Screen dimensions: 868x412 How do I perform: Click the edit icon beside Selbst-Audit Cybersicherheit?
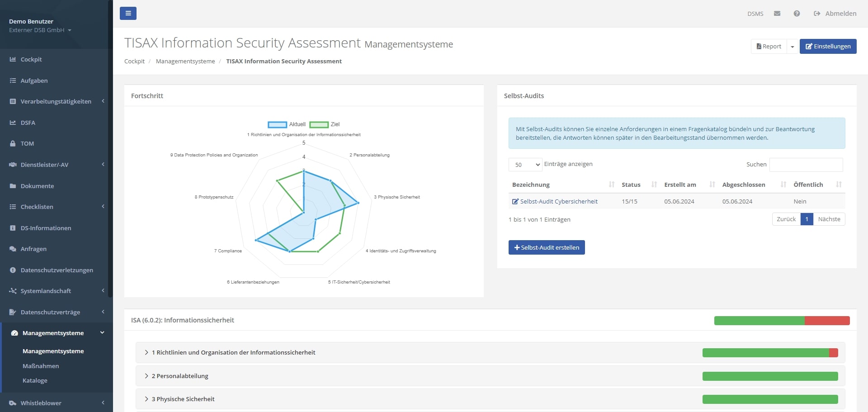pos(515,201)
